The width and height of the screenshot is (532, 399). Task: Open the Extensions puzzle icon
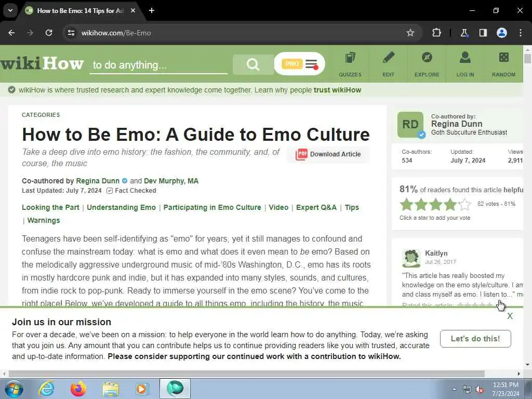pos(436,33)
